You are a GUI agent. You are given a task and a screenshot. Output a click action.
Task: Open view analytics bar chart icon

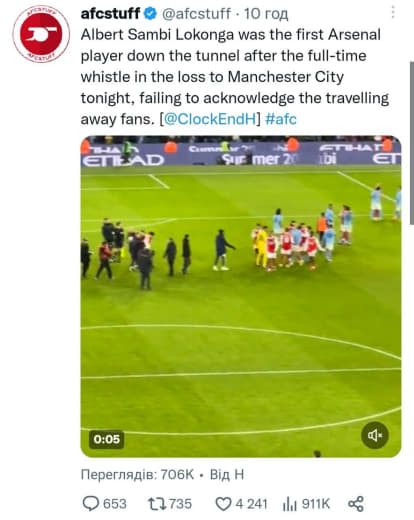point(289,504)
